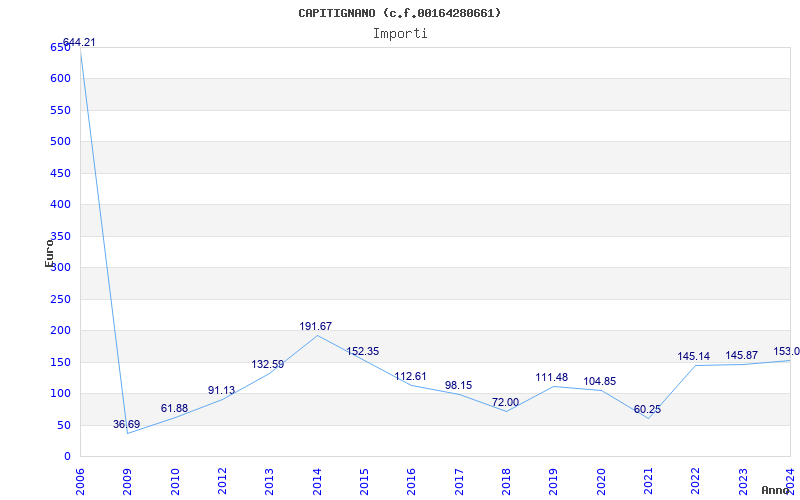Click the x-axis year 2021

648,481
